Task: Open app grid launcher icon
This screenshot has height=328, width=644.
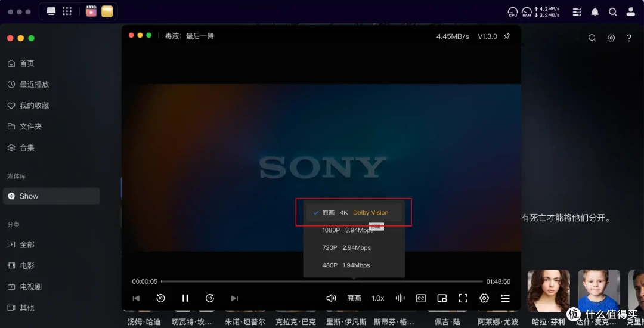Action: tap(67, 11)
